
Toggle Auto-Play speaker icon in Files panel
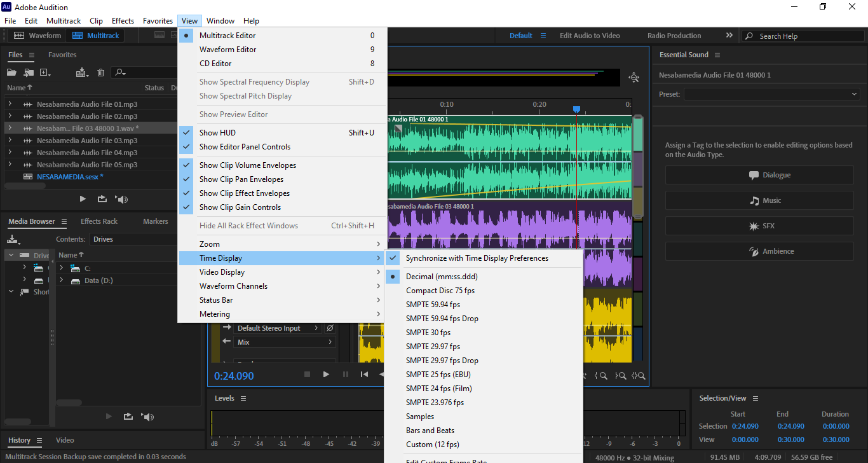(x=121, y=199)
